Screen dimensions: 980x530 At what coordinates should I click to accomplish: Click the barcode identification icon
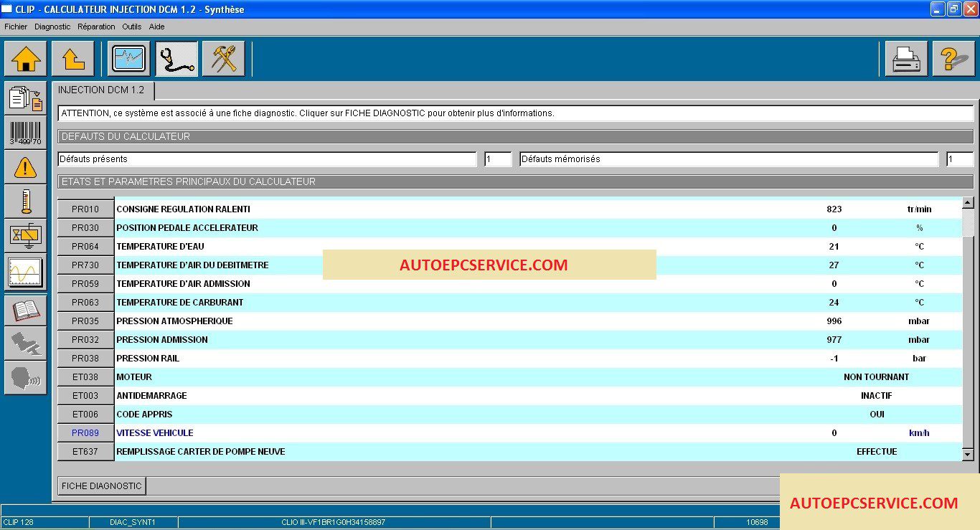pos(25,133)
